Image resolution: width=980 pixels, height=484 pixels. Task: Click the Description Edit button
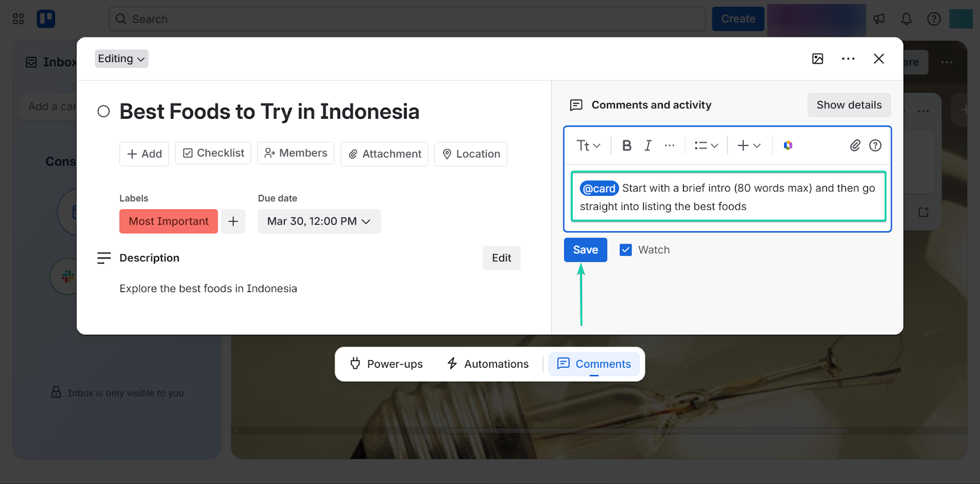(x=502, y=258)
